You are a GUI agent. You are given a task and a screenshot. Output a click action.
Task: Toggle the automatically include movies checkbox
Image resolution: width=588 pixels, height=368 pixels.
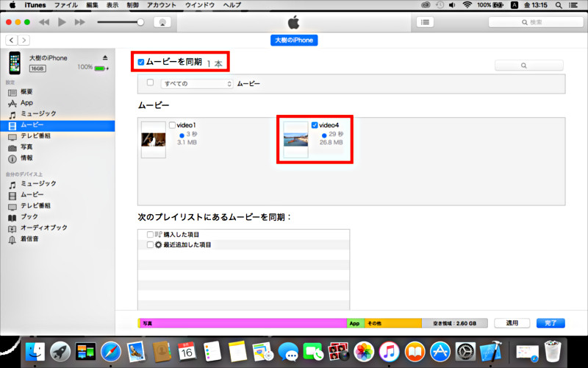coord(151,82)
